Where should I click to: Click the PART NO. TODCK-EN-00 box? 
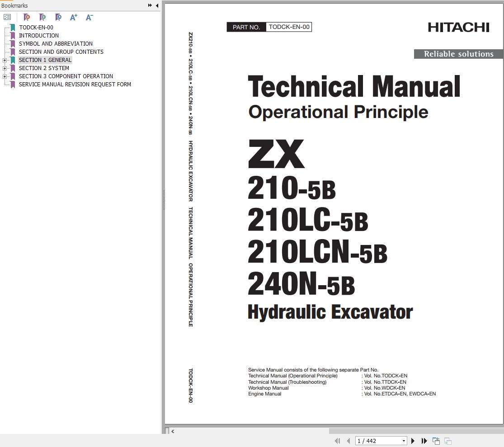point(269,27)
